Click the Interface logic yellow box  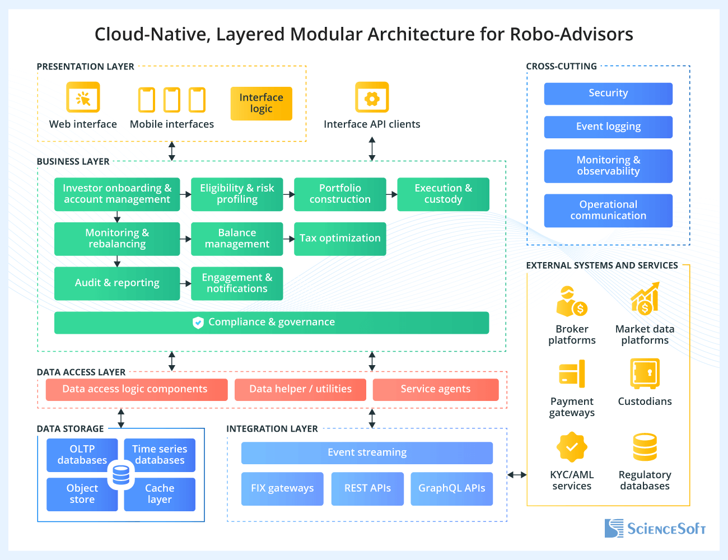(x=261, y=103)
